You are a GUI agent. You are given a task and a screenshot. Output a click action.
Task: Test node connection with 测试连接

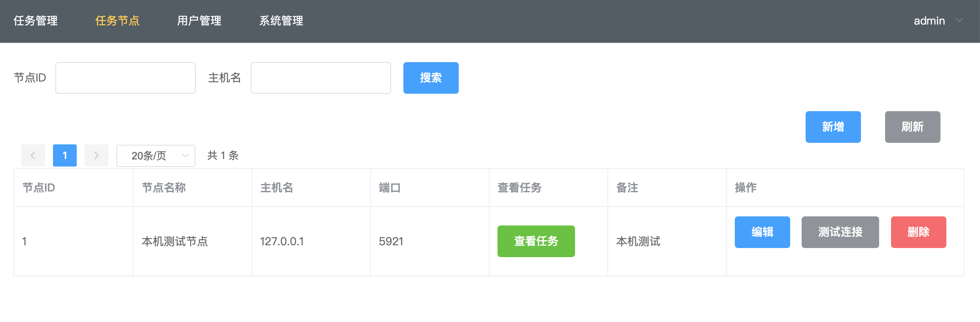click(x=840, y=232)
